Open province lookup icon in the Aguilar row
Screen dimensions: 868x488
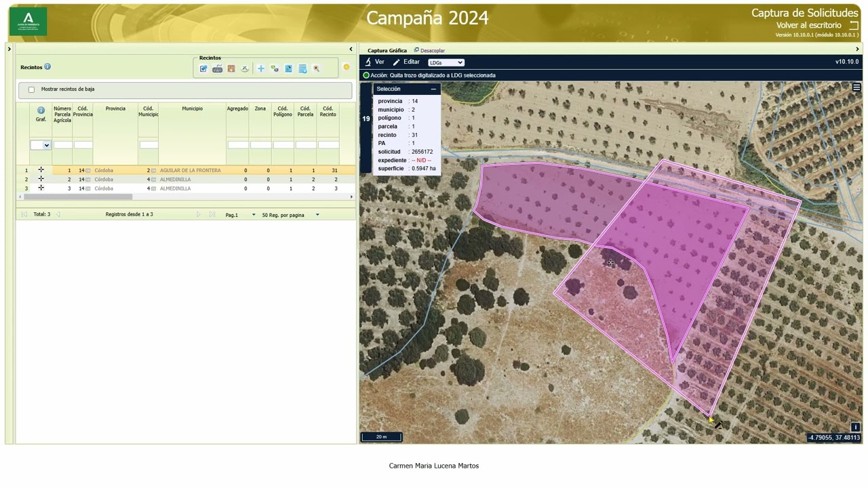point(88,171)
